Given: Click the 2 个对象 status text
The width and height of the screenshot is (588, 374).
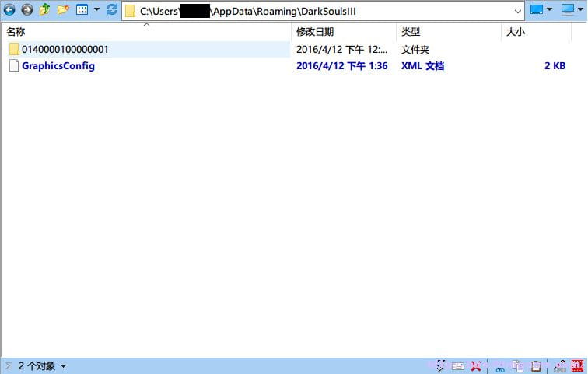Looking at the screenshot, I should (x=37, y=366).
